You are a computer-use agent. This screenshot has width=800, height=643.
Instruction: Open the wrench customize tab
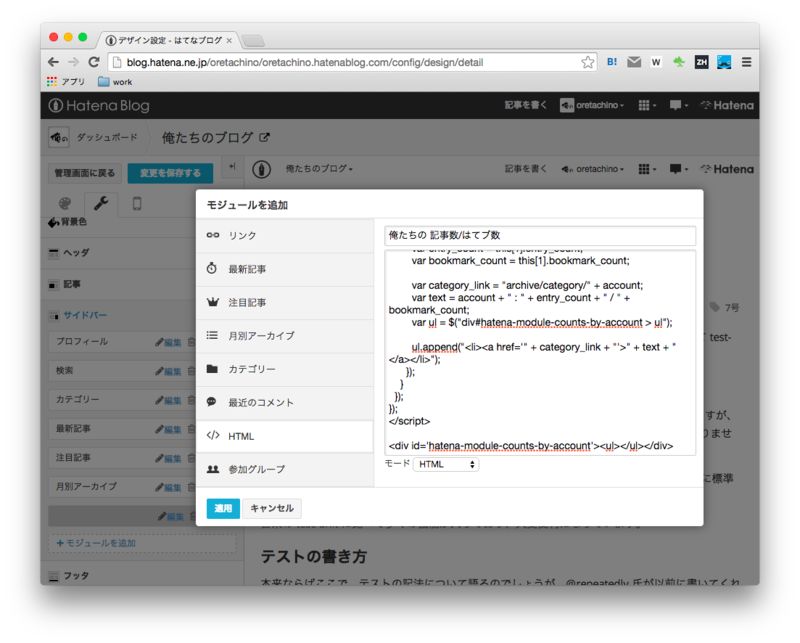pos(101,204)
